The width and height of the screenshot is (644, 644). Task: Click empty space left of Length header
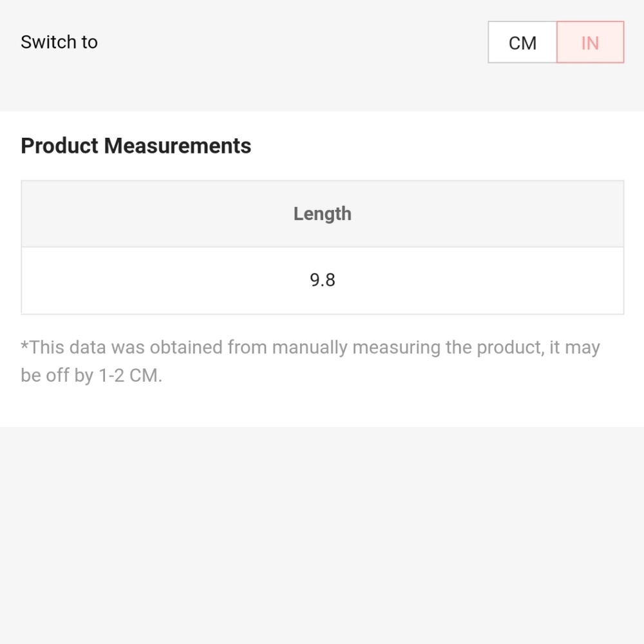(157, 214)
